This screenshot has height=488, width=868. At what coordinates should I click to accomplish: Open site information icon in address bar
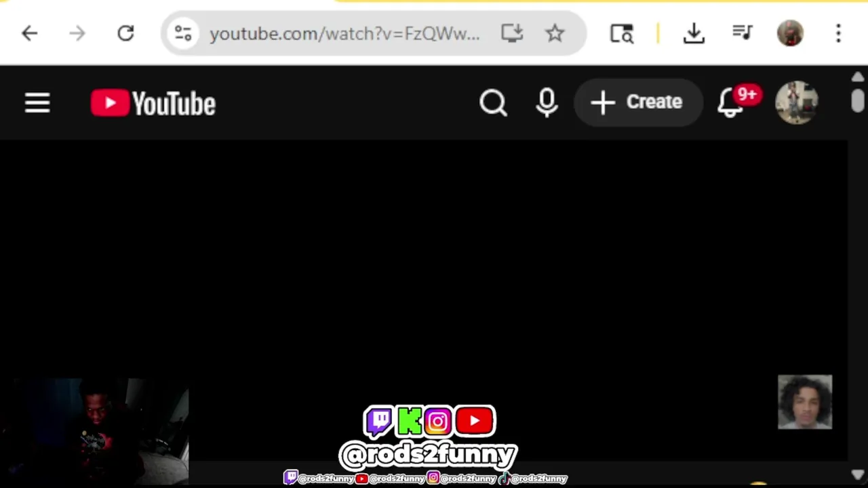tap(183, 33)
